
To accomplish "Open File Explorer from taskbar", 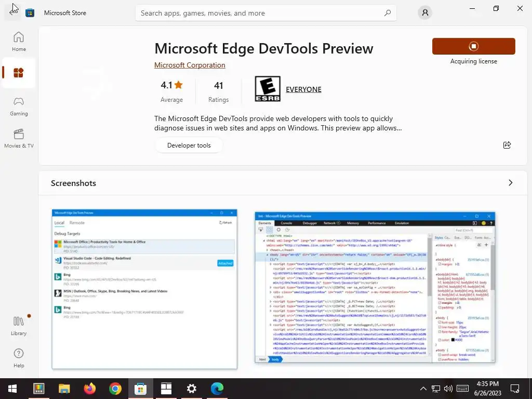I will point(64,389).
